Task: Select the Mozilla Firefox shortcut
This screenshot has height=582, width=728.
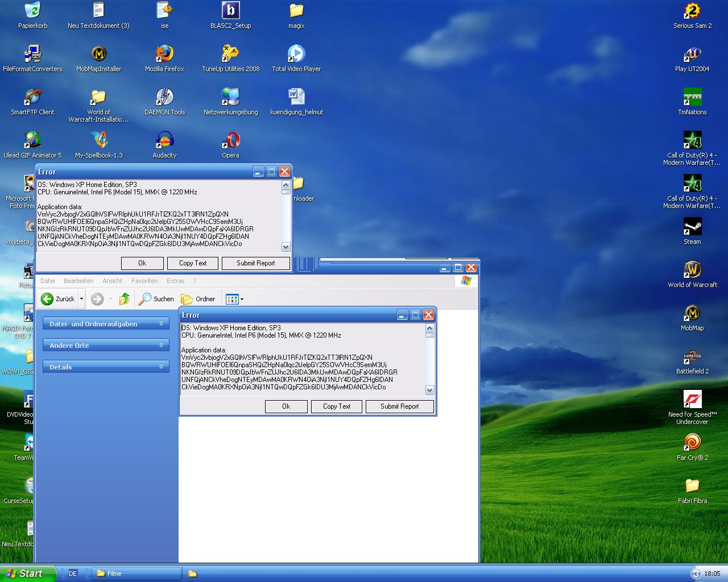Action: click(x=164, y=59)
